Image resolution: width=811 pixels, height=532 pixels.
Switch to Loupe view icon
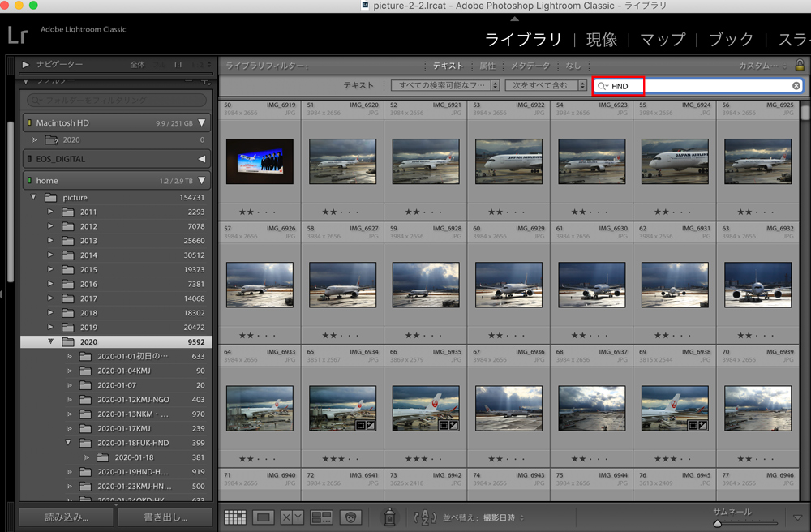point(264,517)
